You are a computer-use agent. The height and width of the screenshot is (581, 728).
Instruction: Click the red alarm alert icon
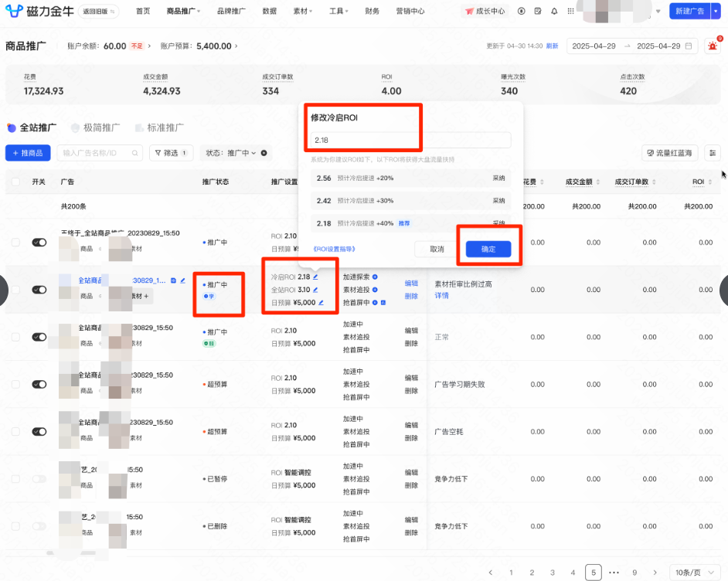713,46
